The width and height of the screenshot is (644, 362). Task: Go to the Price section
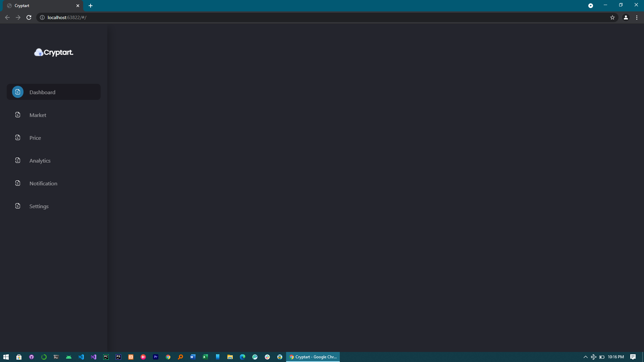point(35,138)
